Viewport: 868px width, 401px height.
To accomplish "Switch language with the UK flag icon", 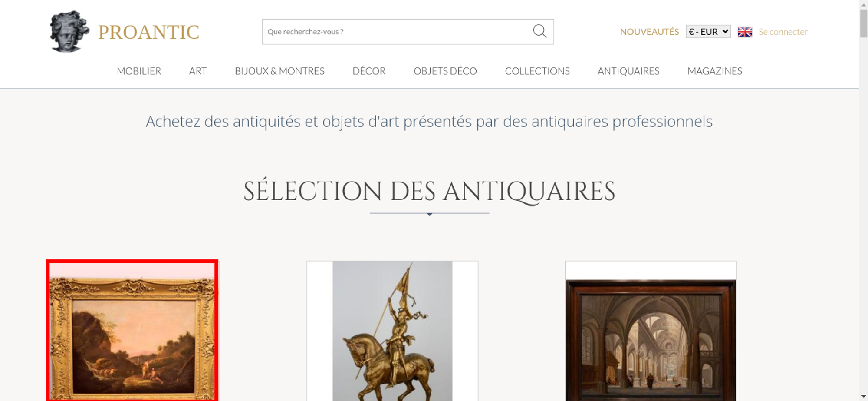I will click(x=745, y=32).
